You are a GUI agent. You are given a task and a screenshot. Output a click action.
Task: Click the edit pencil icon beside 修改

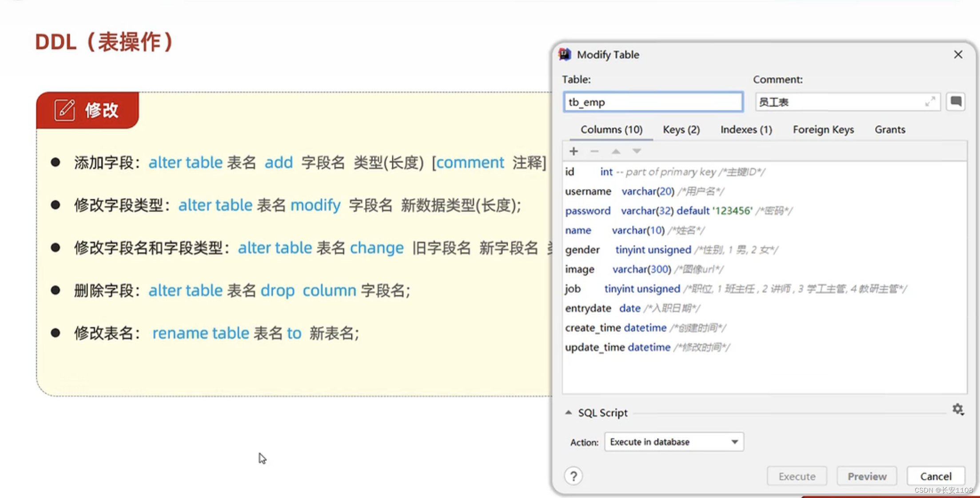65,110
